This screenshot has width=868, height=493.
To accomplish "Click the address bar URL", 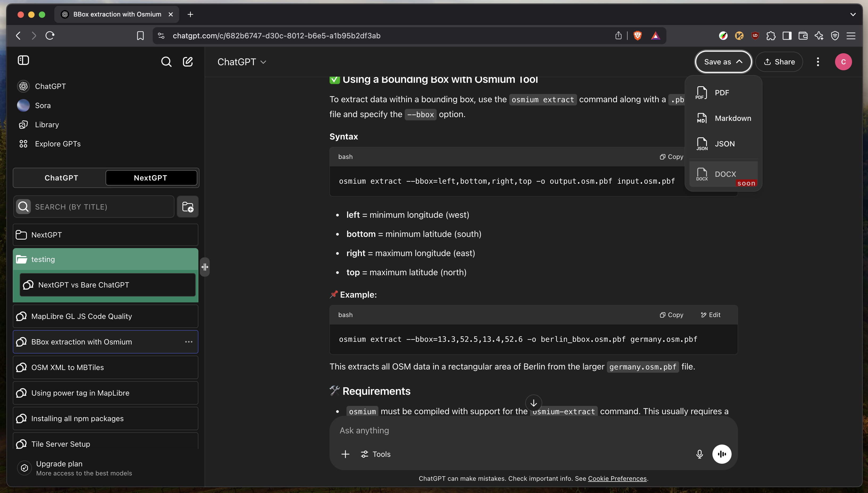I will (x=276, y=36).
